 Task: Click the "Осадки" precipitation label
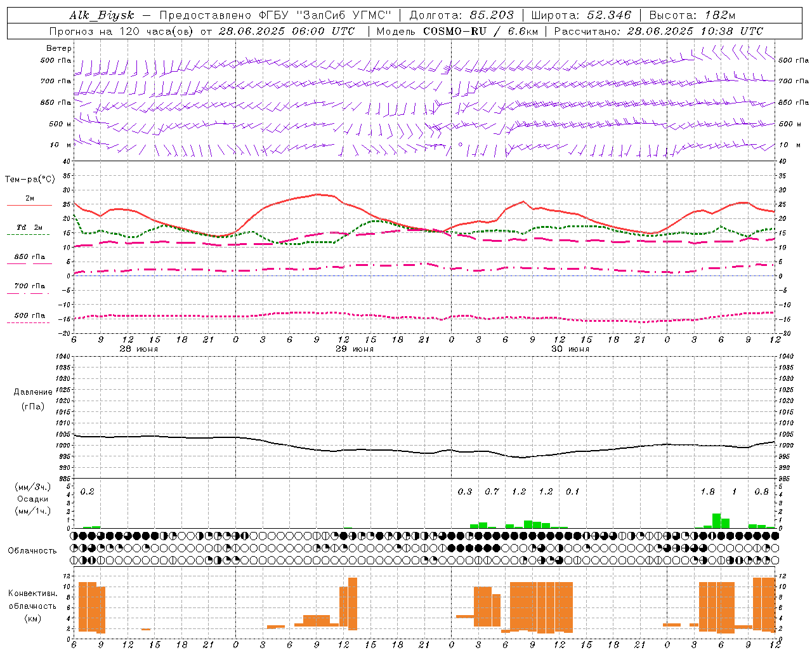point(33,499)
